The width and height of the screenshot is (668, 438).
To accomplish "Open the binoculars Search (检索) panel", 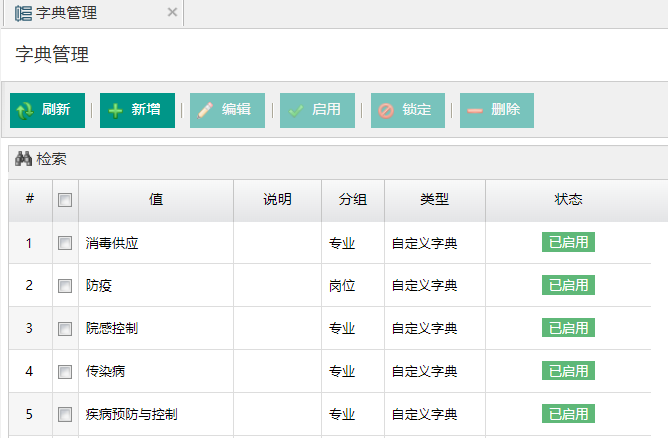I will coord(41,159).
